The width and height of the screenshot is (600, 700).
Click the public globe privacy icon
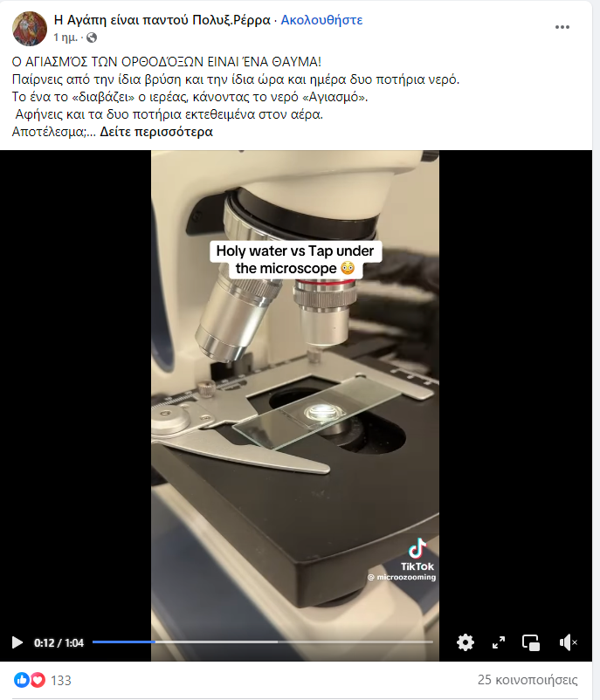(92, 38)
